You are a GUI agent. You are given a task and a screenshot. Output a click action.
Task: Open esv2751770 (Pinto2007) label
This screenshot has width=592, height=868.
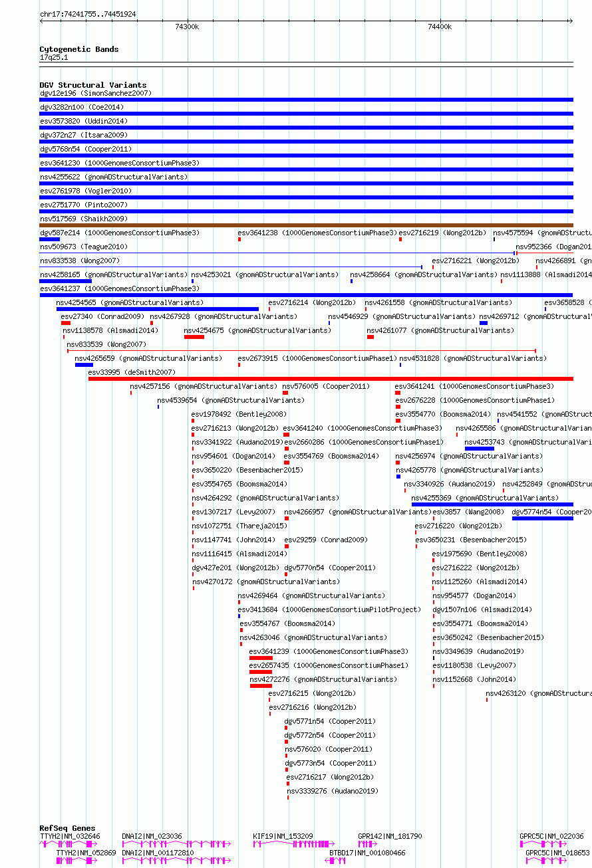tap(84, 205)
